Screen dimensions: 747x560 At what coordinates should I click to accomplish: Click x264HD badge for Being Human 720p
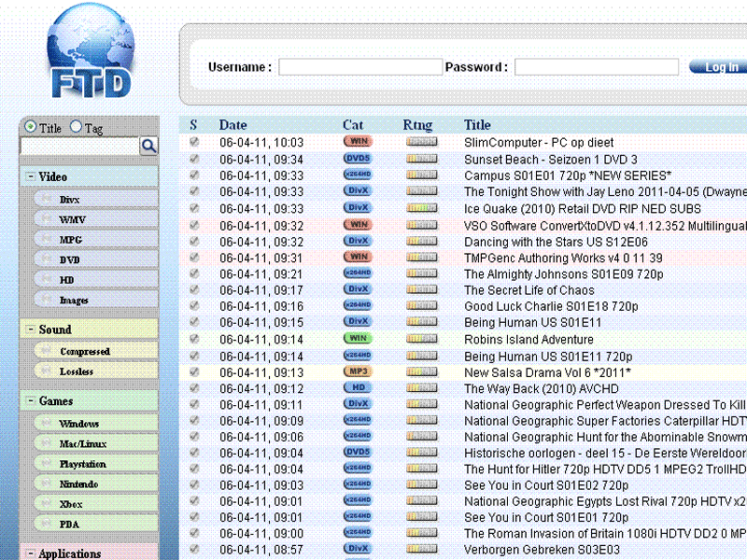[358, 356]
